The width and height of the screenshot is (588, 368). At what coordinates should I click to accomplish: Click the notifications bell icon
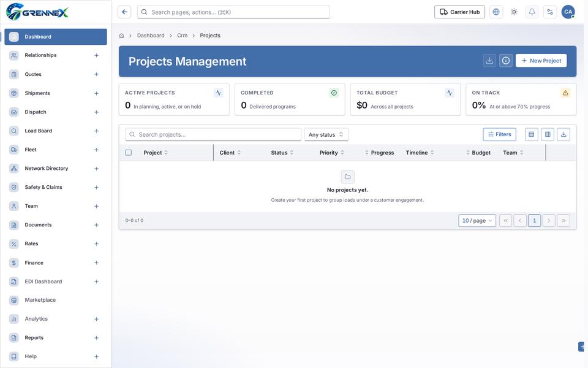[532, 12]
